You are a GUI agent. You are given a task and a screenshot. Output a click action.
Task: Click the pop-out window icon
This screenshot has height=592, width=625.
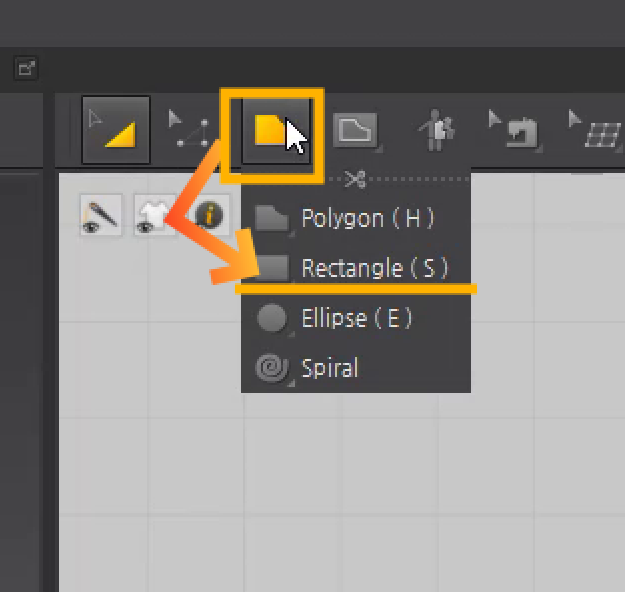[x=26, y=68]
